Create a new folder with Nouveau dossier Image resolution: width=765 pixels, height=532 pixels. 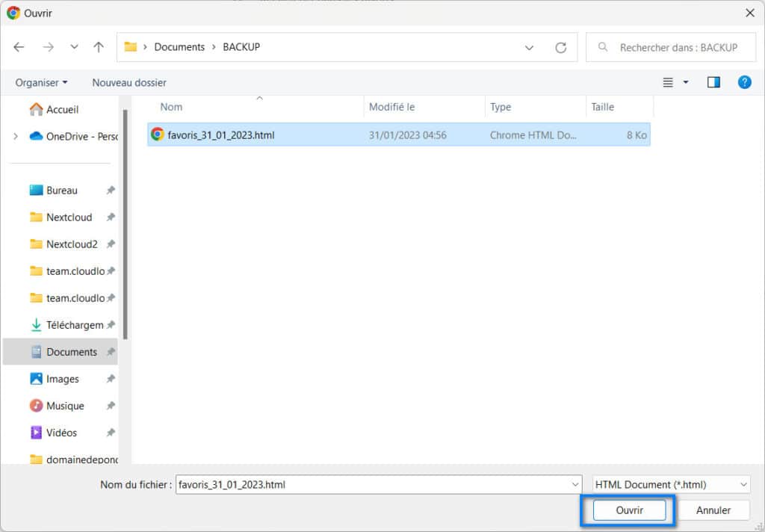[x=129, y=82]
